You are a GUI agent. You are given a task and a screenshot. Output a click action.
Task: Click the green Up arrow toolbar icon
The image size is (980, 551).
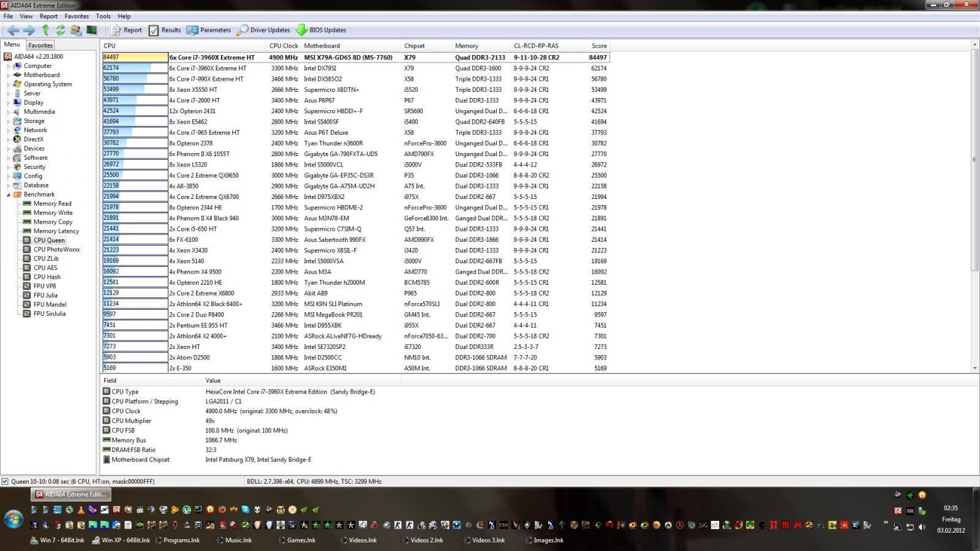[45, 30]
